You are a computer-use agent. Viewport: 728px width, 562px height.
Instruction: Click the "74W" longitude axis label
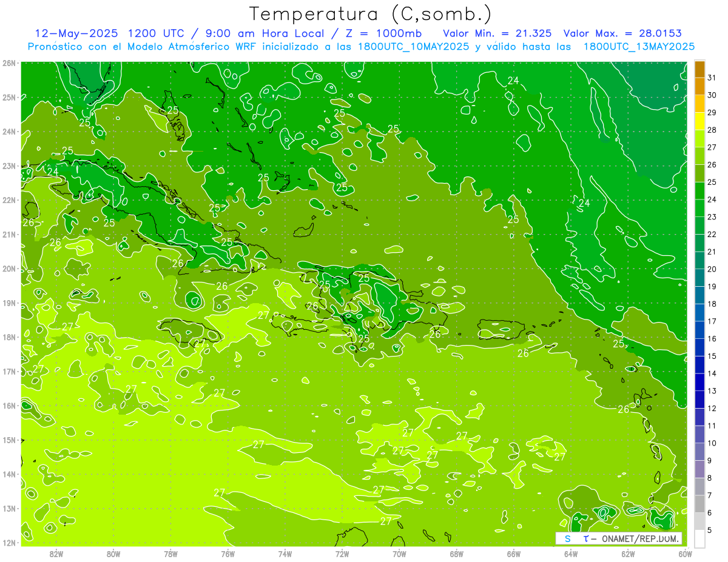click(x=285, y=553)
